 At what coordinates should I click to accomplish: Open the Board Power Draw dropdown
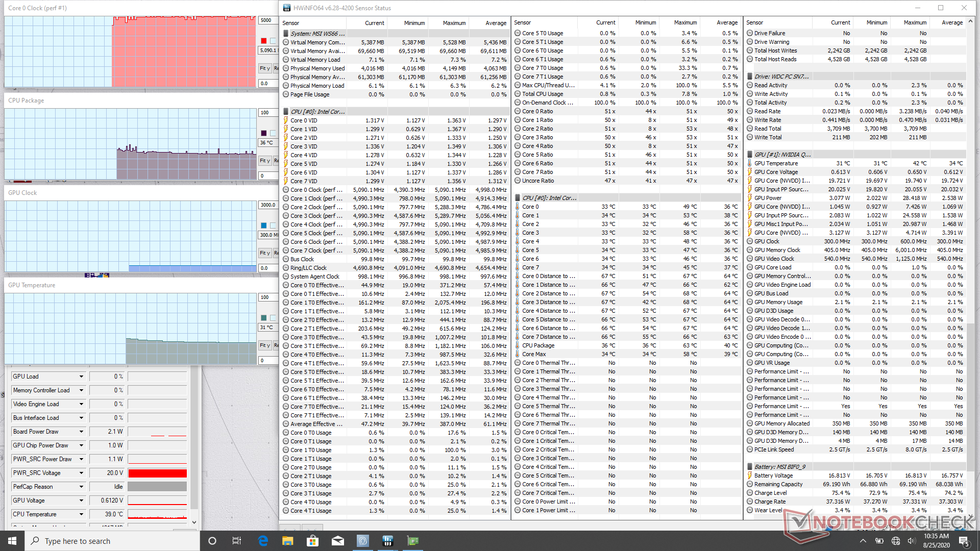coord(81,432)
